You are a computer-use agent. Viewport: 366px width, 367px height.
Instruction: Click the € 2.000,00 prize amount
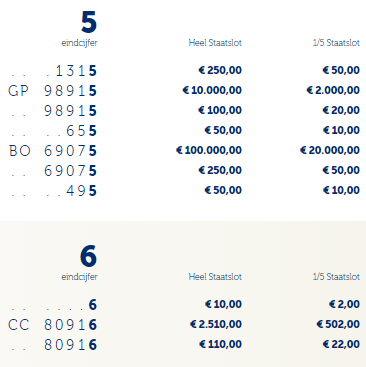pos(333,90)
